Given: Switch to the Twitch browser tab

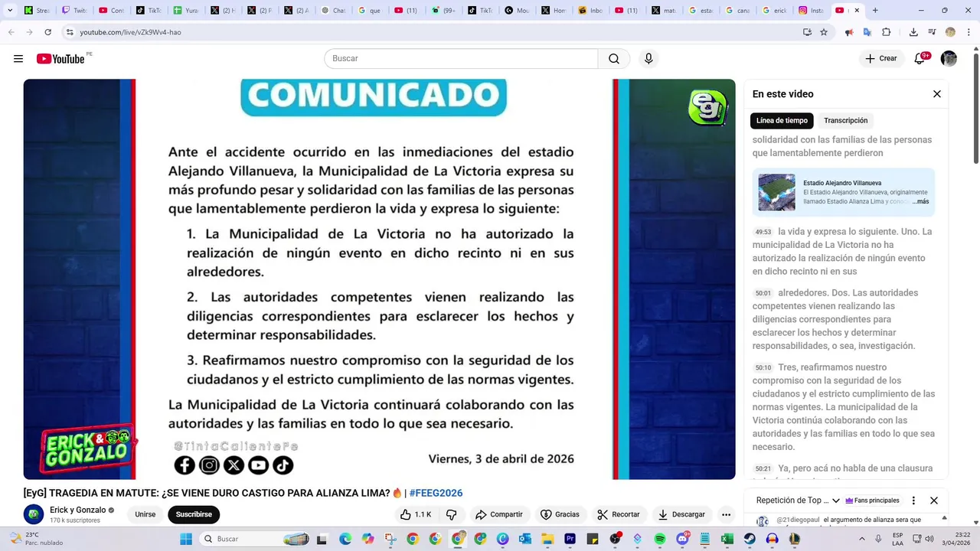Looking at the screenshot, I should 75,11.
